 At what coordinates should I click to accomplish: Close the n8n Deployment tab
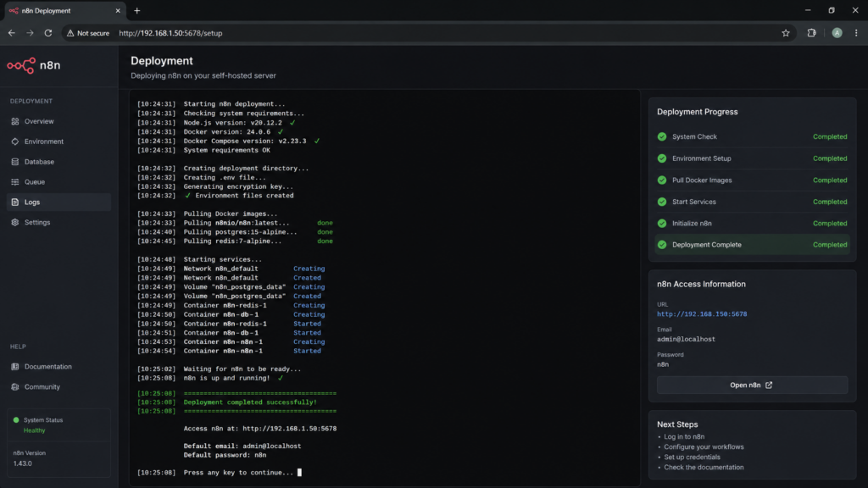pos(118,10)
